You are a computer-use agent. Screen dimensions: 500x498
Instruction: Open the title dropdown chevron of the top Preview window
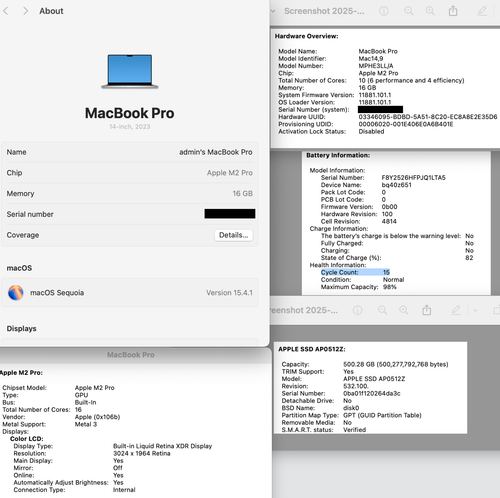point(273,11)
